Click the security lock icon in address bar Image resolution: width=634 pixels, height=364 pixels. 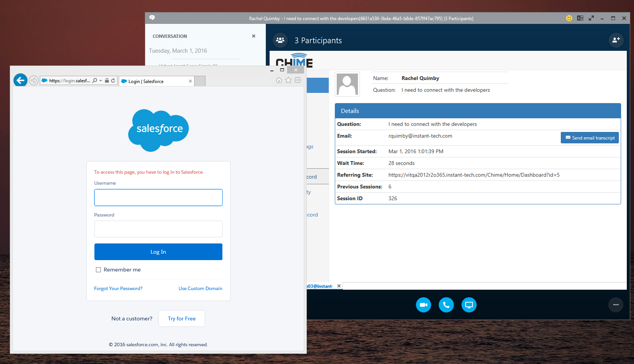point(107,80)
